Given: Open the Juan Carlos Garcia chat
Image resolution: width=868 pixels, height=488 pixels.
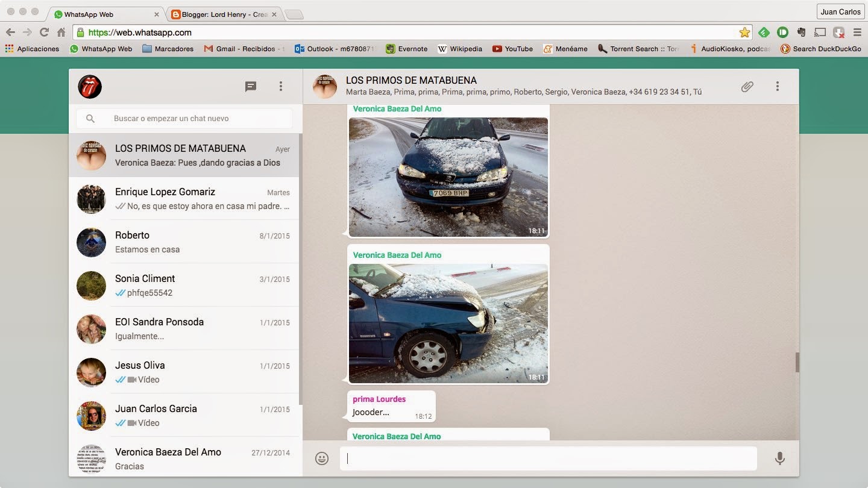Looking at the screenshot, I should coord(184,416).
